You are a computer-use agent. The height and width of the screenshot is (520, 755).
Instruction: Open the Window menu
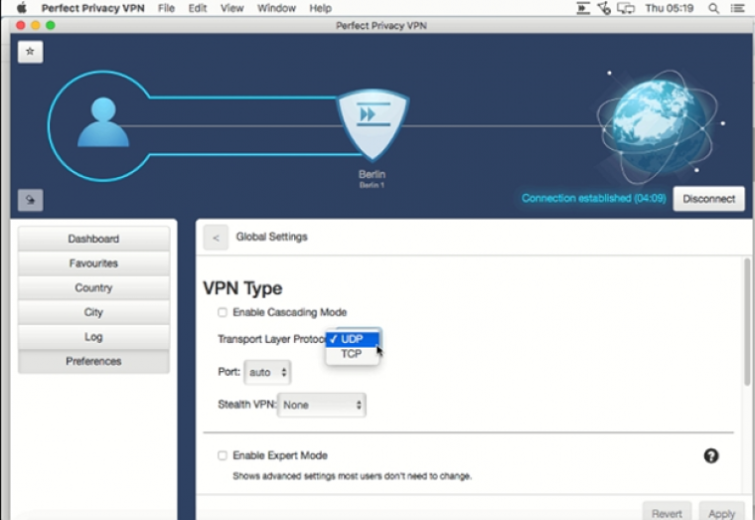pos(276,8)
